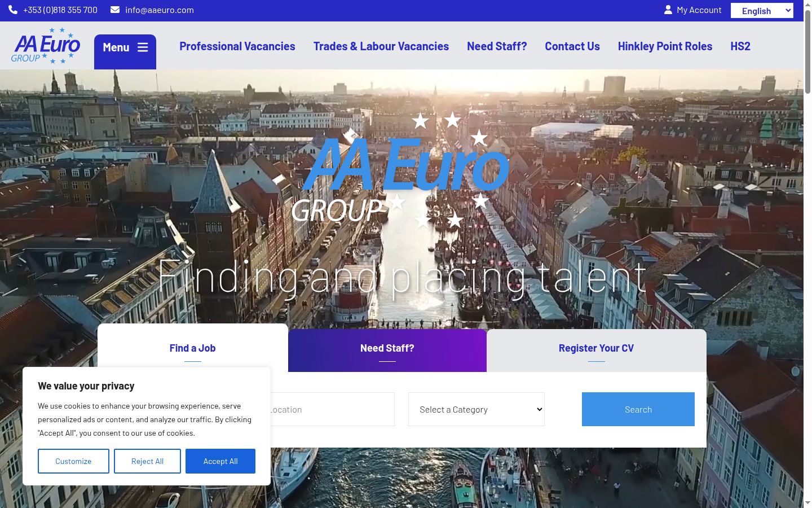Open the HS2 nav link
The height and width of the screenshot is (508, 812).
click(x=740, y=46)
